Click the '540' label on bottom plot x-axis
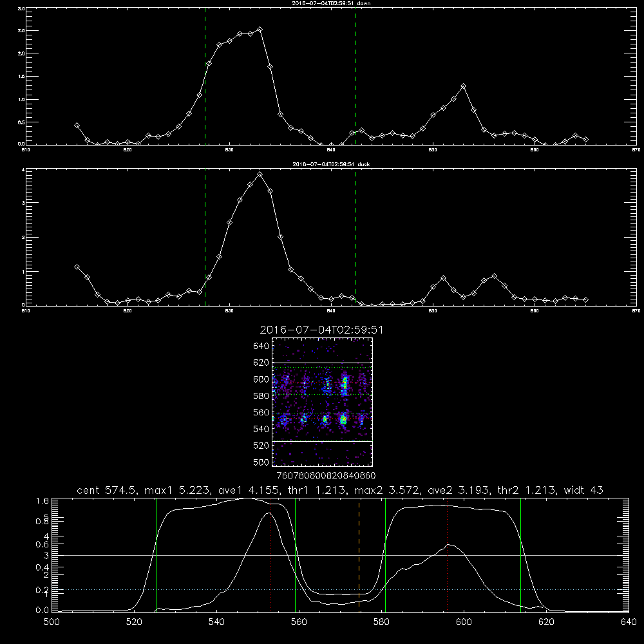 point(216,622)
